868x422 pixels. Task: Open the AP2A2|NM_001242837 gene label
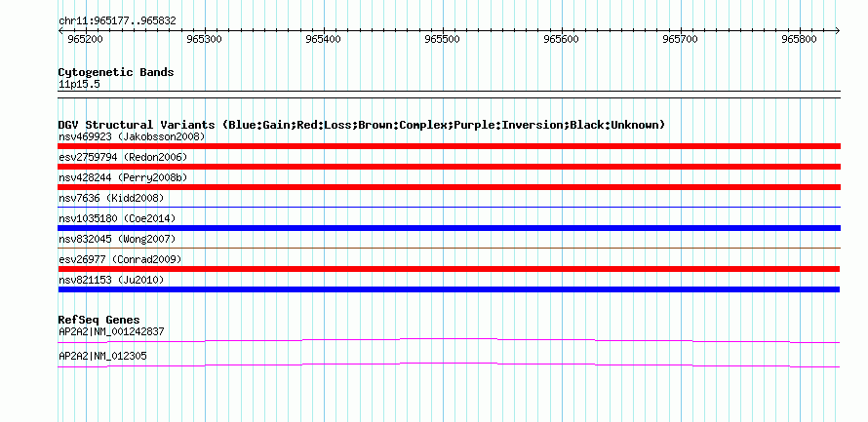(111, 331)
